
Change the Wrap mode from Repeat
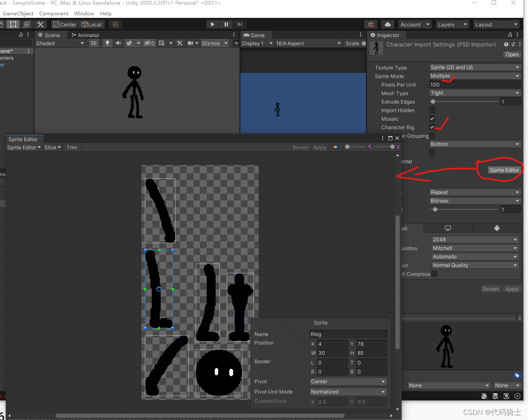point(475,192)
